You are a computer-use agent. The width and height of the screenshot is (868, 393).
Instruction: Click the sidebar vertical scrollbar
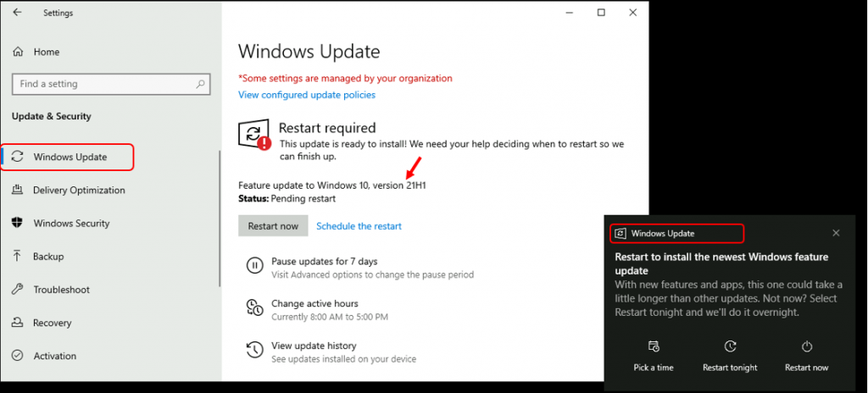[220, 219]
